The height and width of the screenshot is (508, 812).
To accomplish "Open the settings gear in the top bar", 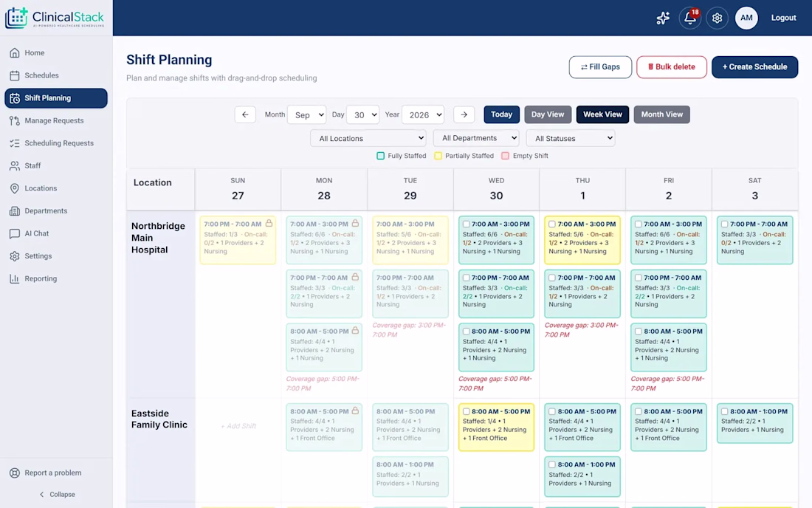I will [718, 18].
